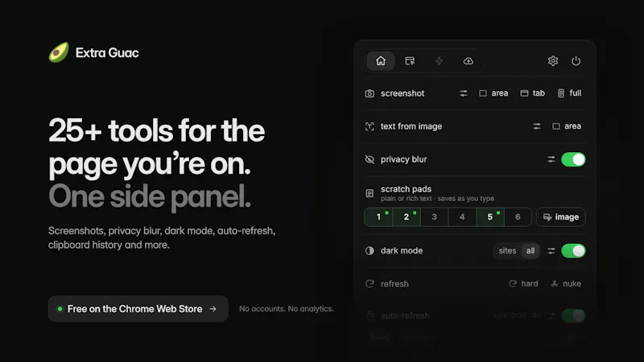This screenshot has height=362, width=644.
Task: Open the cloud upload tab
Action: click(x=469, y=61)
